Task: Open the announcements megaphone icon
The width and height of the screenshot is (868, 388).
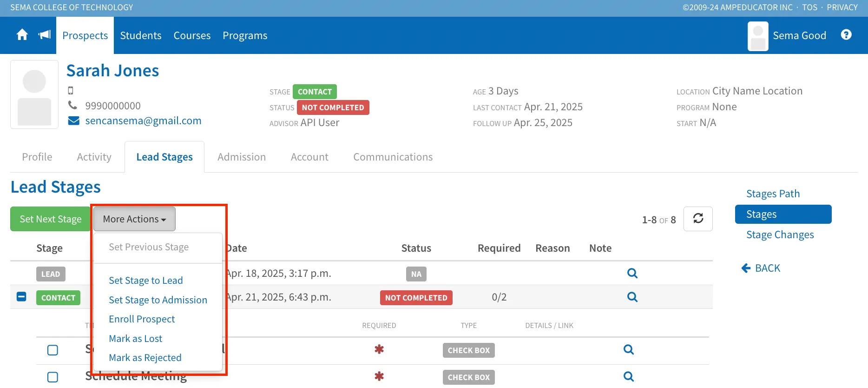Action: click(45, 35)
